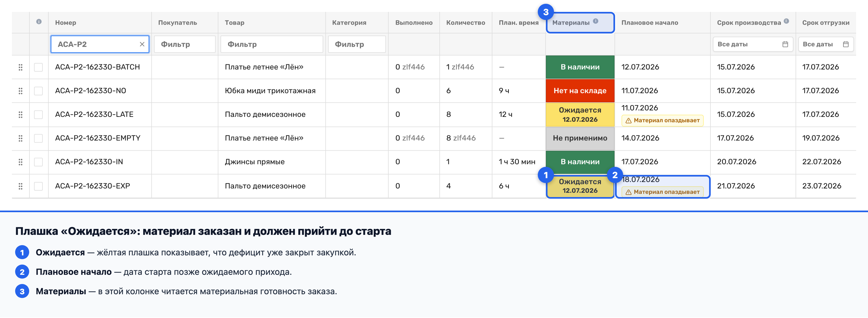Clear the ACA-P2 number filter

point(142,44)
